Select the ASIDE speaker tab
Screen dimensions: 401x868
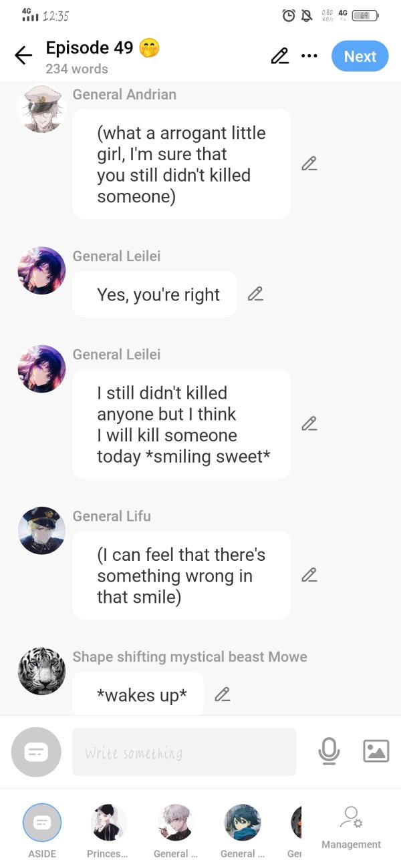(x=42, y=823)
